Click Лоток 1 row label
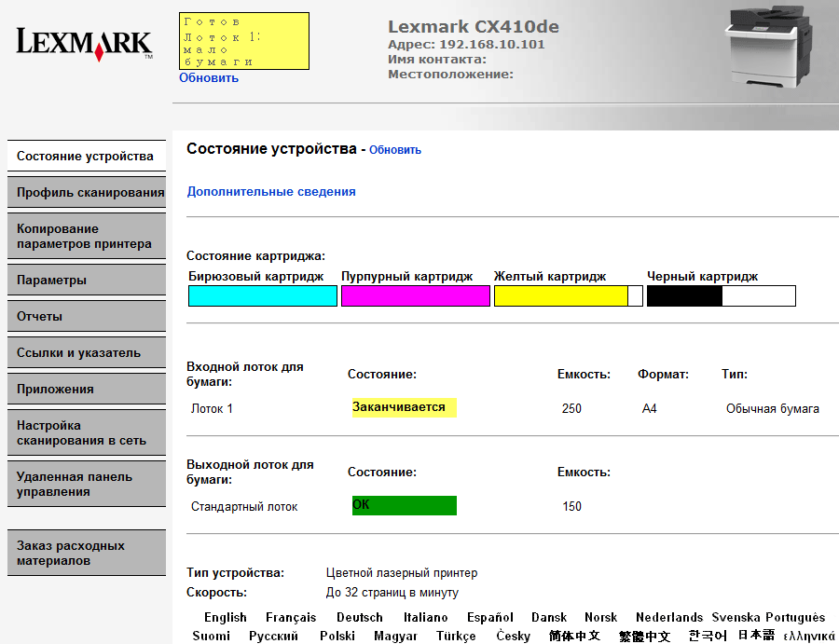 tap(212, 409)
